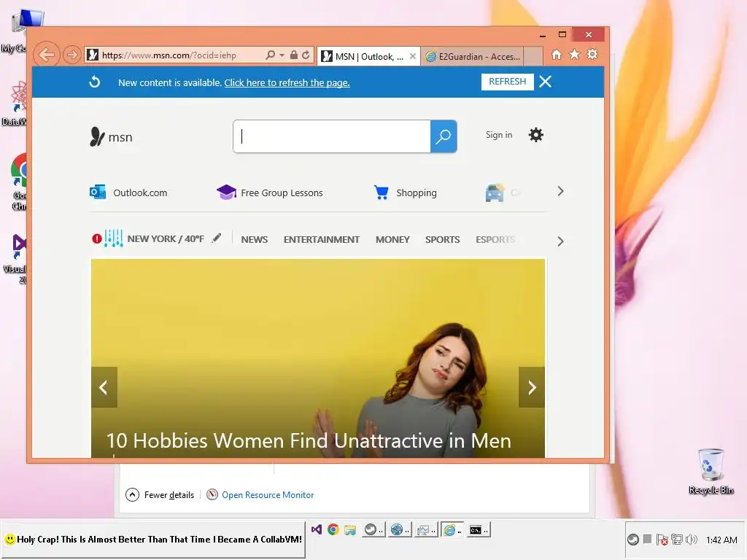
Task: Switch to the E2Guardian - Access tab
Action: (x=473, y=57)
